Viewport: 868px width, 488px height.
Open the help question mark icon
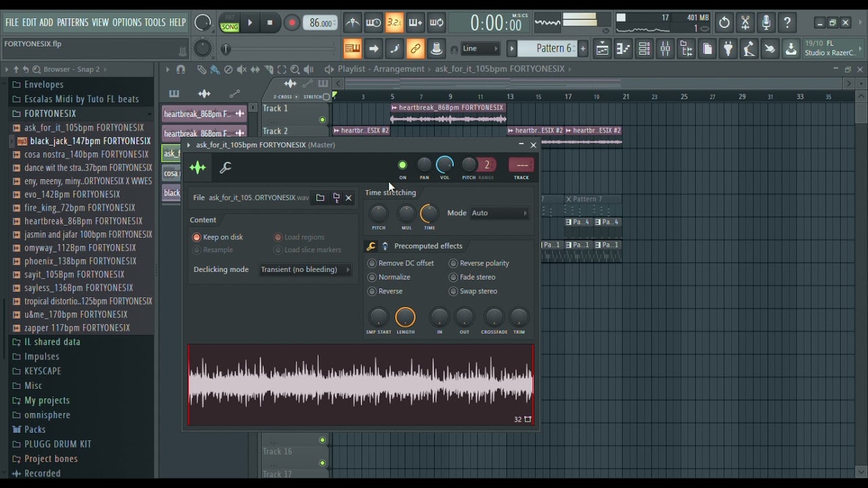(787, 22)
